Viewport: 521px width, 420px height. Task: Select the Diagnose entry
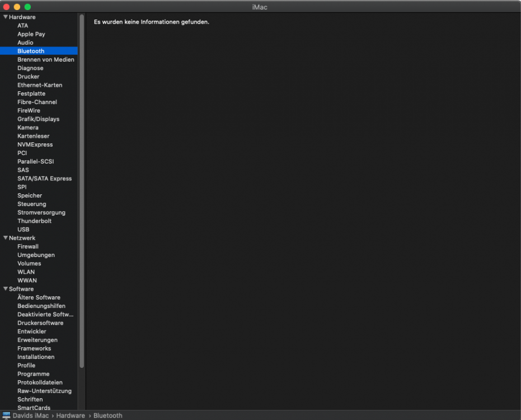pyautogui.click(x=30, y=68)
